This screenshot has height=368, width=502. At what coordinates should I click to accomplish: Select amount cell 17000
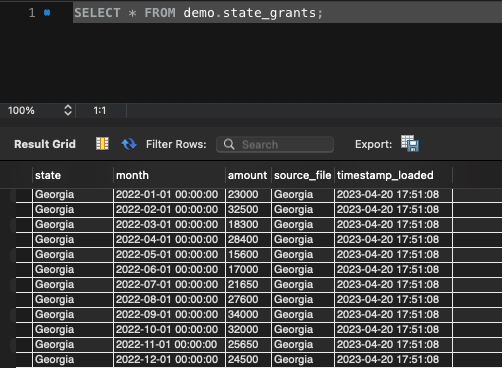(x=248, y=270)
